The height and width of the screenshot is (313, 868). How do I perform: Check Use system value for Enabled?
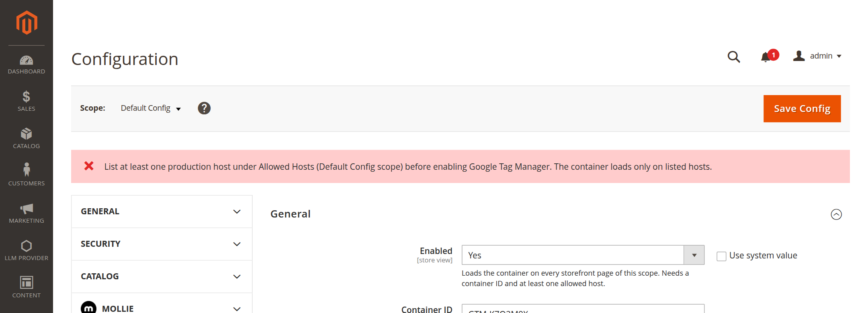tap(721, 256)
